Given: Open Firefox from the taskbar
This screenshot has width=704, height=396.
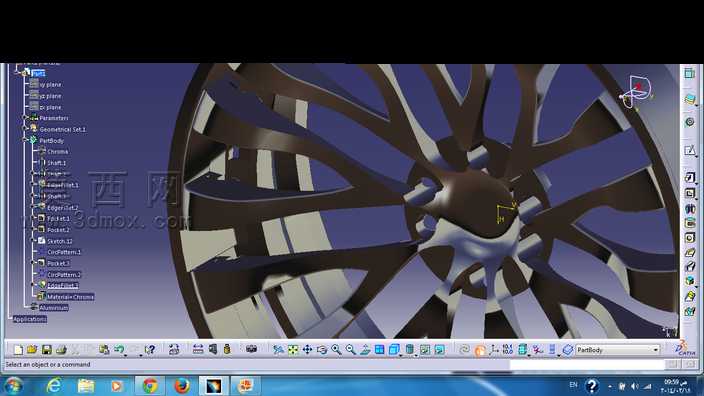Looking at the screenshot, I should [181, 386].
